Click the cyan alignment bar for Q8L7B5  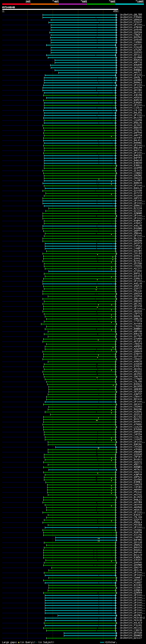point(80,15)
